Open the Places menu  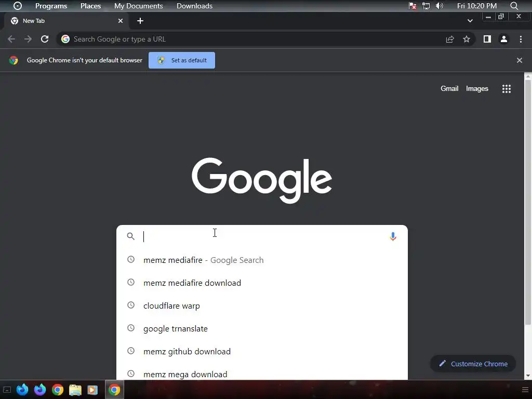90,6
